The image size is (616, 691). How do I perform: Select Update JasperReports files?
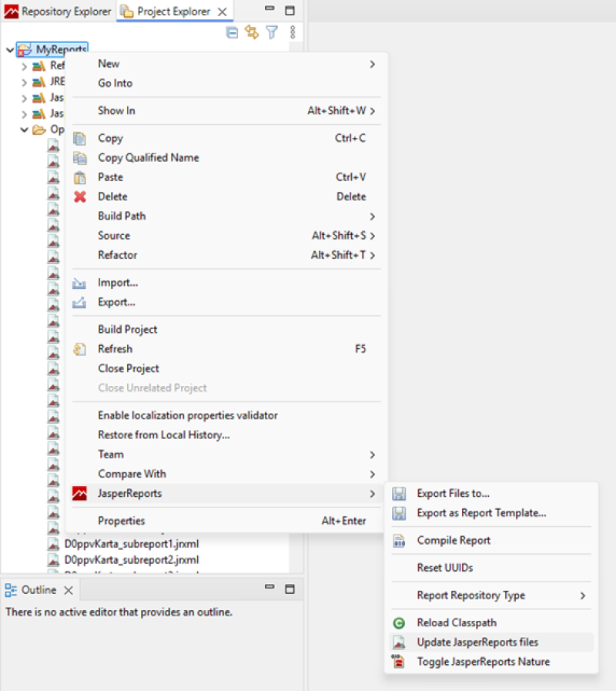[477, 642]
